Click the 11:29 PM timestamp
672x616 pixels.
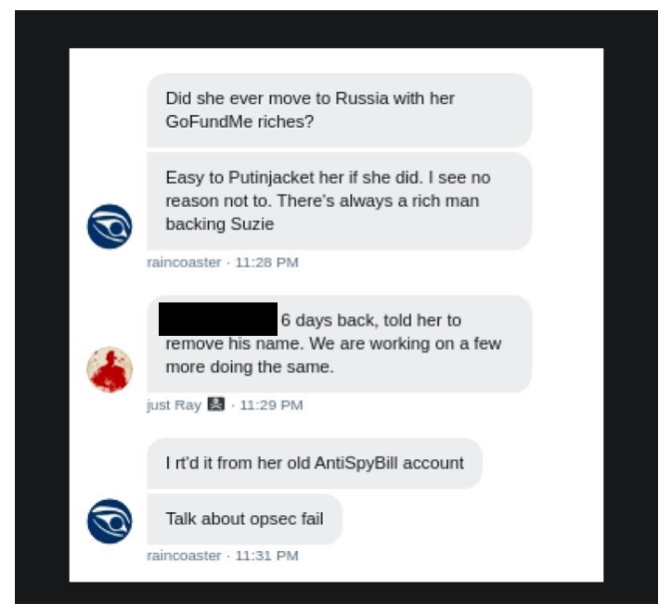(x=271, y=404)
